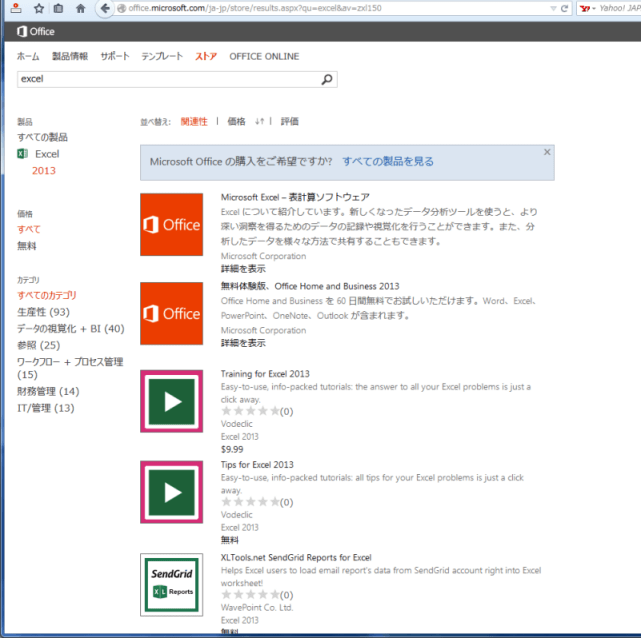Click star rating of Tips for Excel 2013
The height and width of the screenshot is (638, 641).
[x=250, y=501]
